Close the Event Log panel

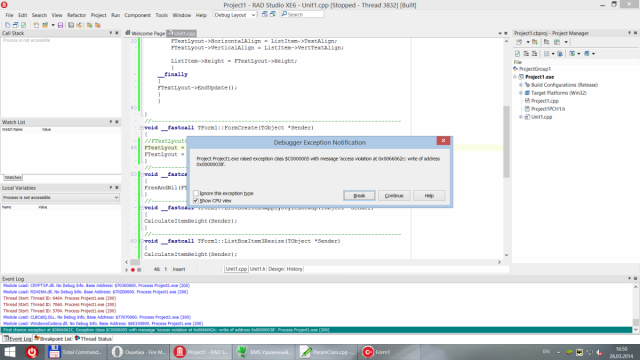[636, 279]
